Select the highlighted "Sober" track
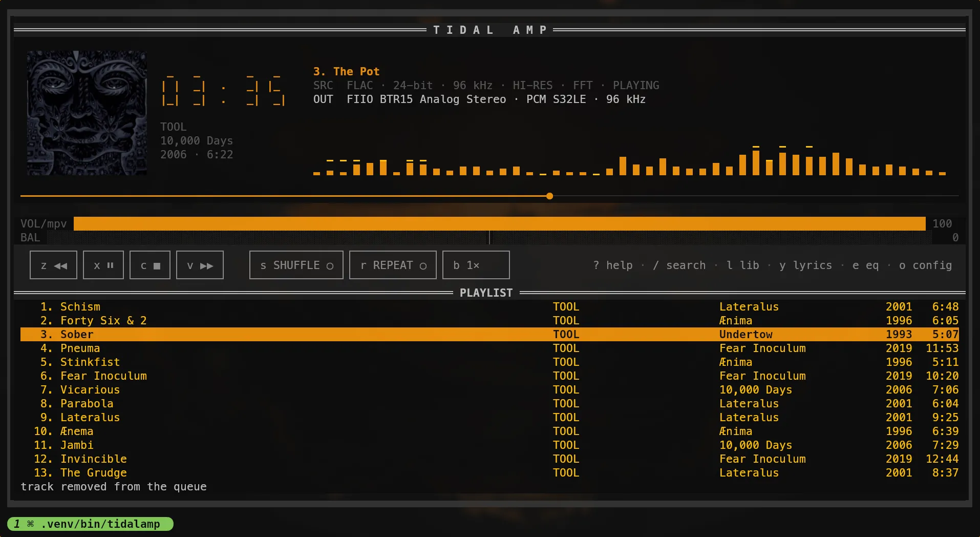 pyautogui.click(x=489, y=334)
